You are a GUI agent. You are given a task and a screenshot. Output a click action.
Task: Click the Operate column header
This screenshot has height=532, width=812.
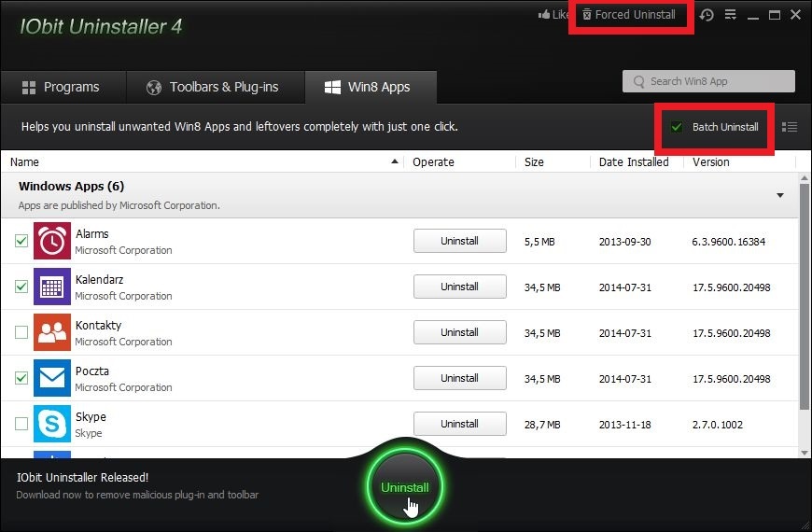[x=433, y=162]
